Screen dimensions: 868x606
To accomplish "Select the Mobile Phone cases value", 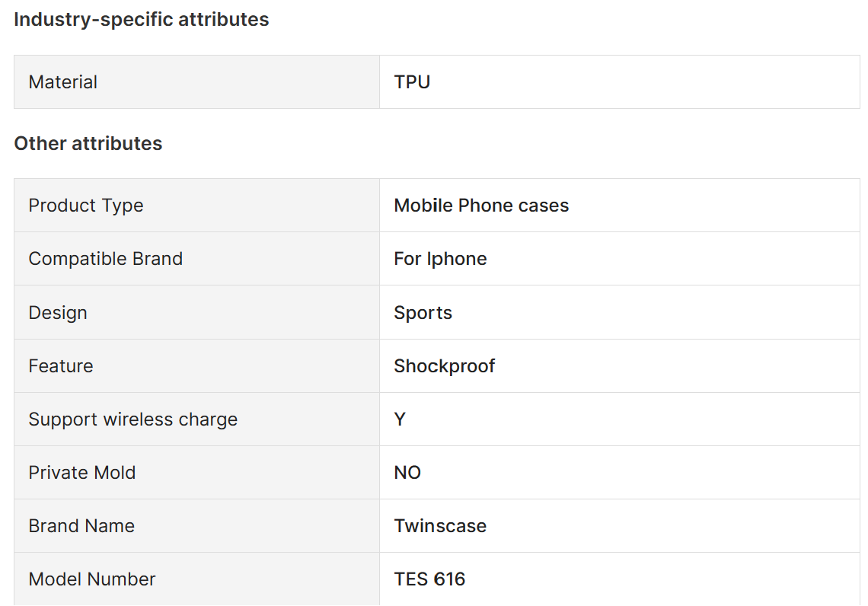I will [481, 206].
